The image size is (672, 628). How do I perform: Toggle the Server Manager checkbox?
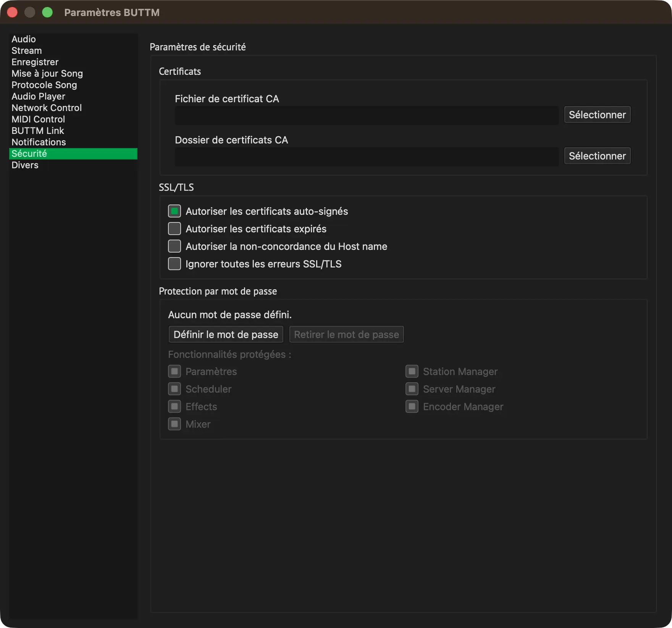click(412, 389)
